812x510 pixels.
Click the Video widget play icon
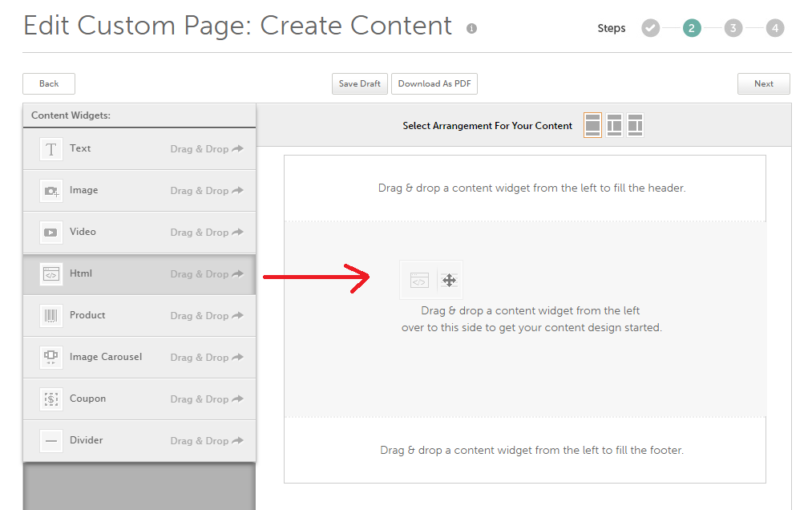[x=50, y=233]
